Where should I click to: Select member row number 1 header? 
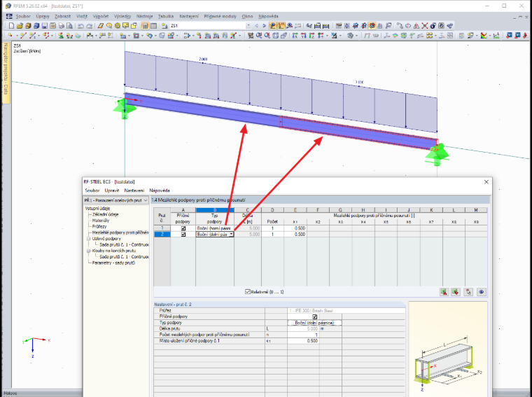point(162,228)
